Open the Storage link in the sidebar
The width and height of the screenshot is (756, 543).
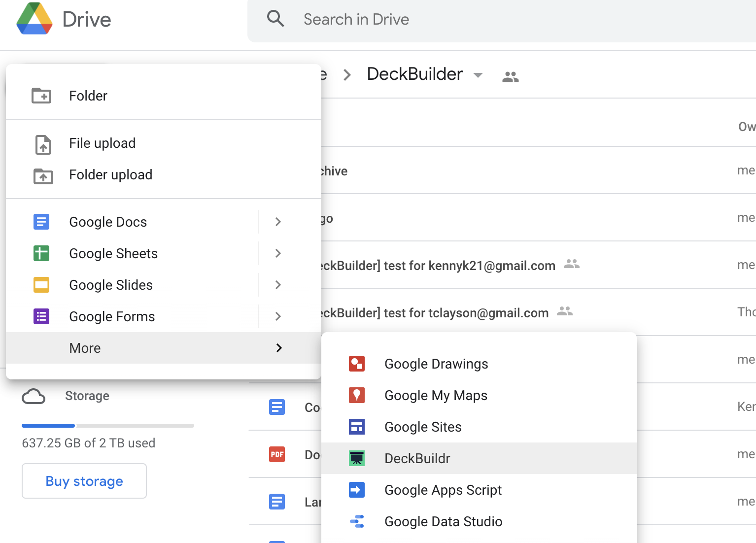(87, 396)
